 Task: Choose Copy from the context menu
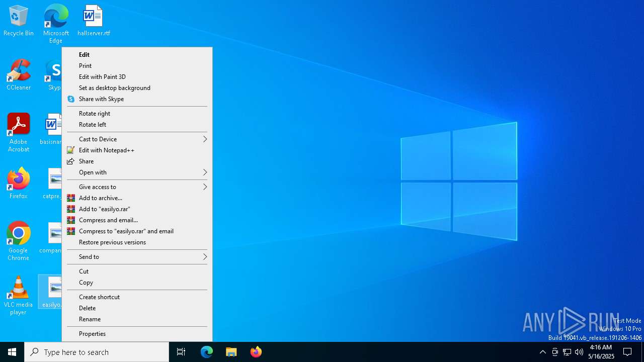(137, 283)
